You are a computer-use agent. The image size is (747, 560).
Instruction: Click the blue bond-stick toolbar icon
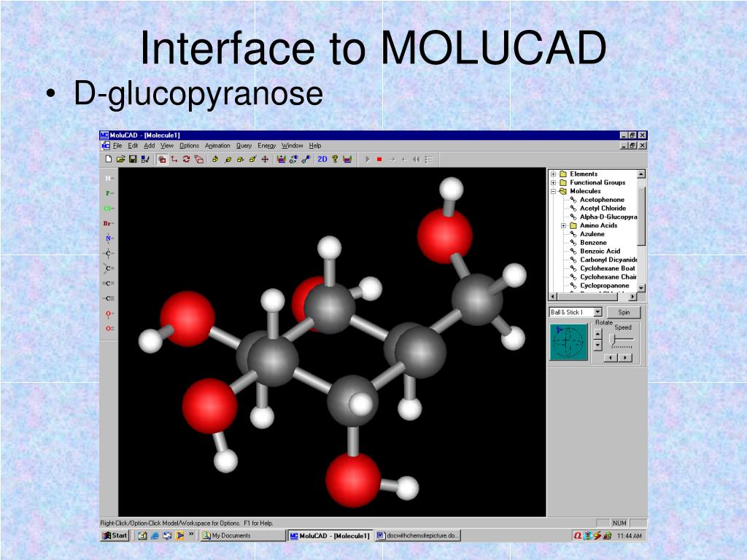(306, 159)
